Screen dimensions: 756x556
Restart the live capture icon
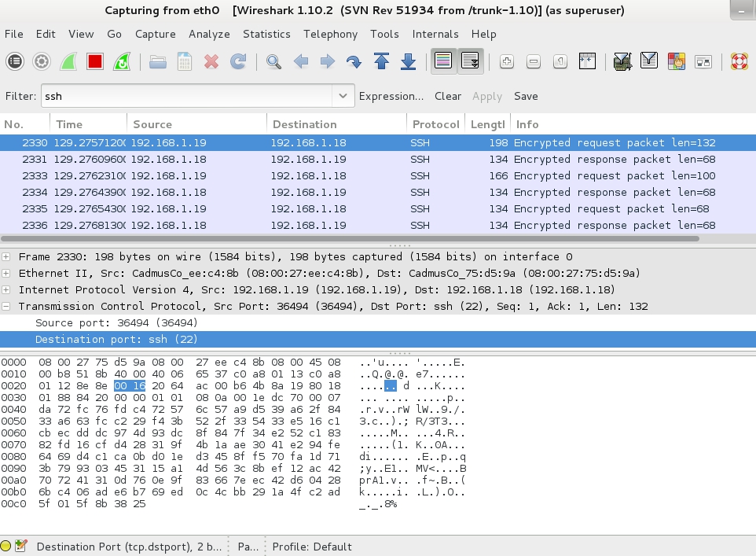[x=122, y=61]
